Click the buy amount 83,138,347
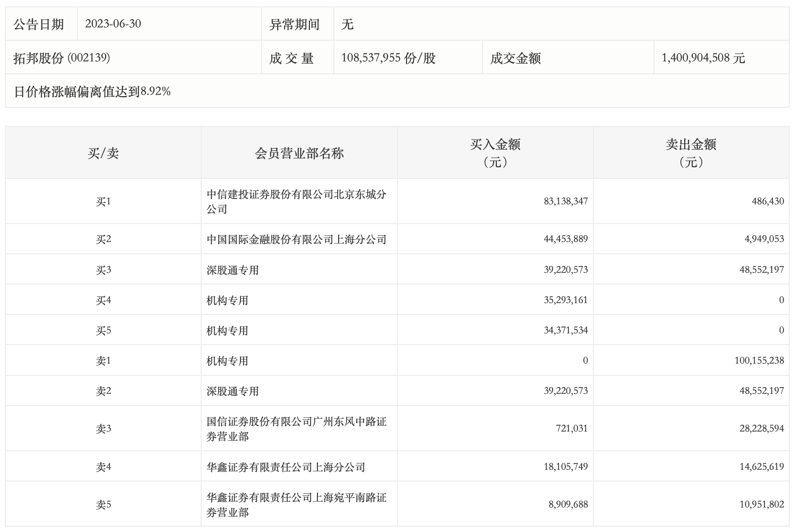793x532 pixels. pyautogui.click(x=566, y=201)
